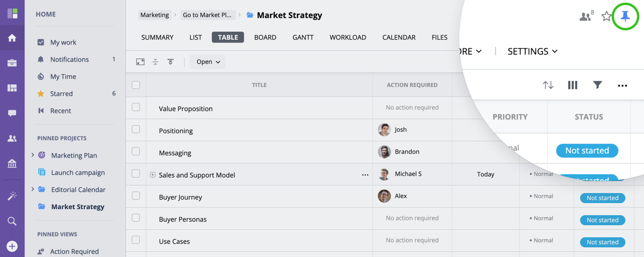
Task: Click Josh's avatar in Positioning row
Action: point(384,130)
